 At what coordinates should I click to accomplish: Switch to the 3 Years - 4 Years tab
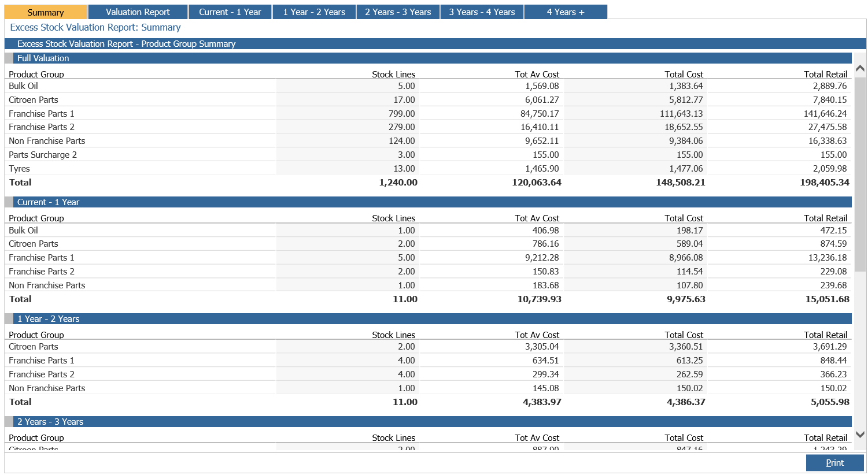(482, 12)
